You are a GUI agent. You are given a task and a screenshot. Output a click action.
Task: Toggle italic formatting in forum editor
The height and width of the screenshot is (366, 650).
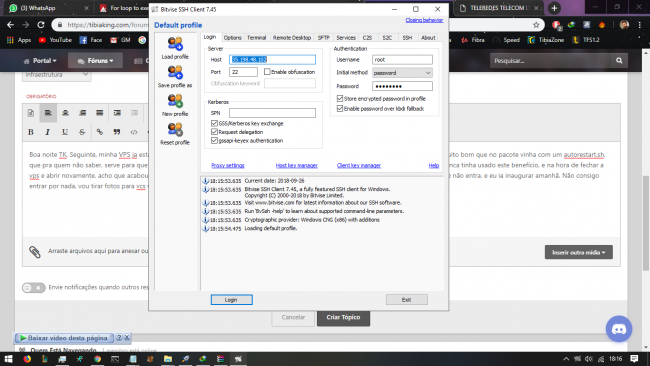point(47,132)
